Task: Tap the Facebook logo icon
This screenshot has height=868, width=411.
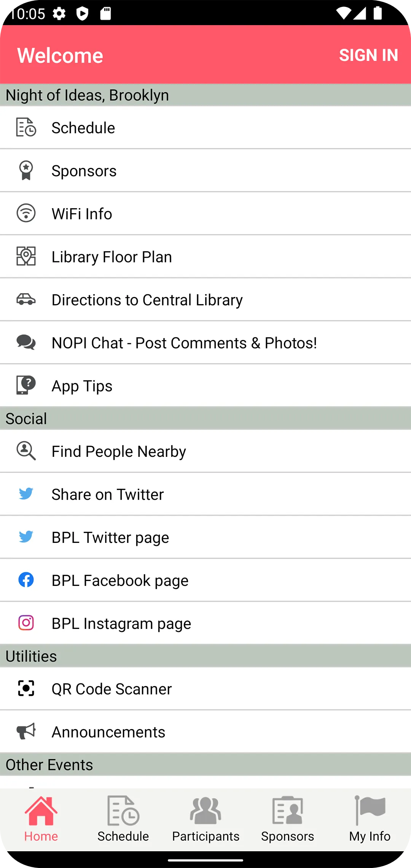Action: 26,580
